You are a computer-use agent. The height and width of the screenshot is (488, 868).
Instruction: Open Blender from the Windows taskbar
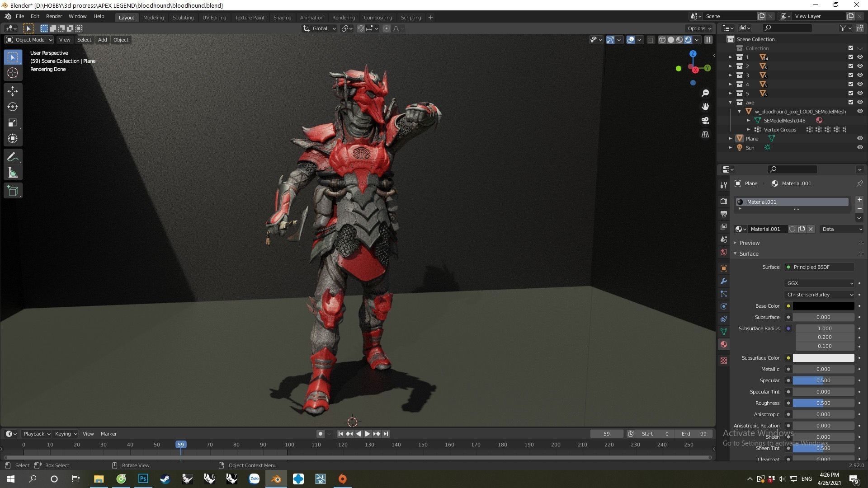coord(276,479)
